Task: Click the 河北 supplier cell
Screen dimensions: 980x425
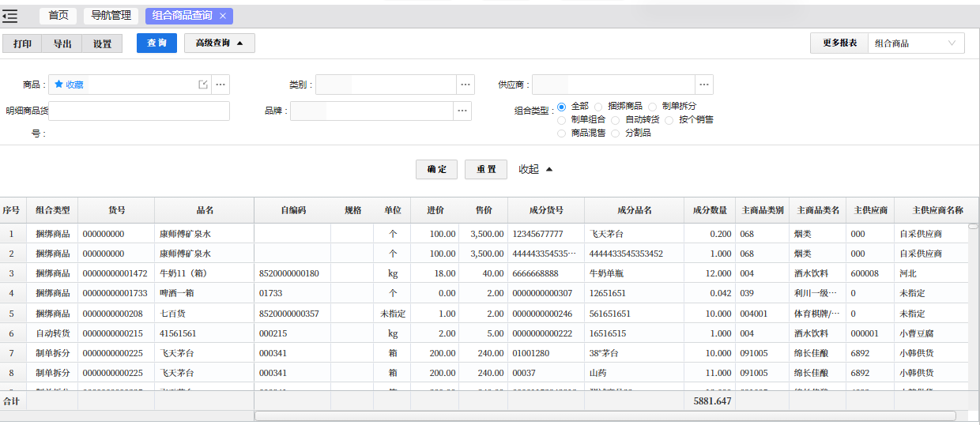Action: (x=931, y=273)
